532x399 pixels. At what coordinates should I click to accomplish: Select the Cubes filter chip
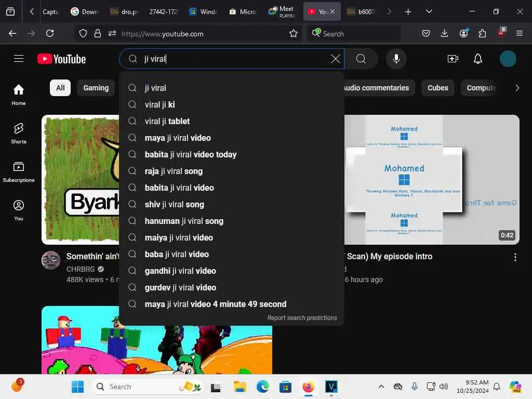coord(437,88)
